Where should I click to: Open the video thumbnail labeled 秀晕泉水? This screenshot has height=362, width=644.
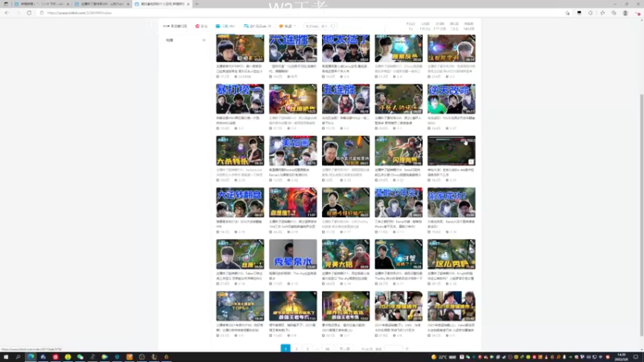click(293, 254)
